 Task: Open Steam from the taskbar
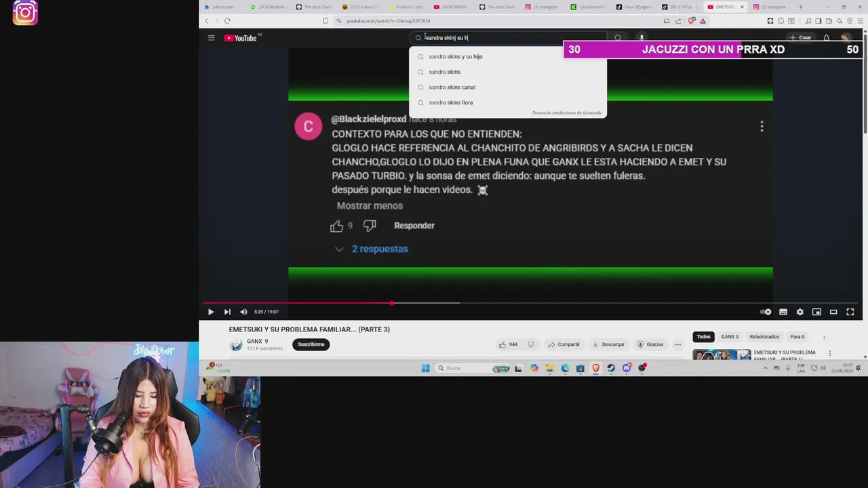[611, 368]
